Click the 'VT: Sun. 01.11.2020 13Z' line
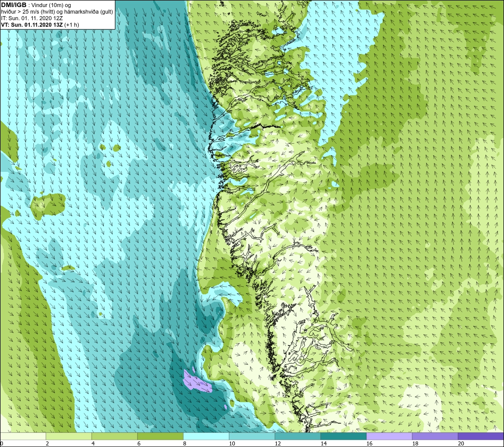Viewport: 504px width, 447px height. [x=32, y=25]
